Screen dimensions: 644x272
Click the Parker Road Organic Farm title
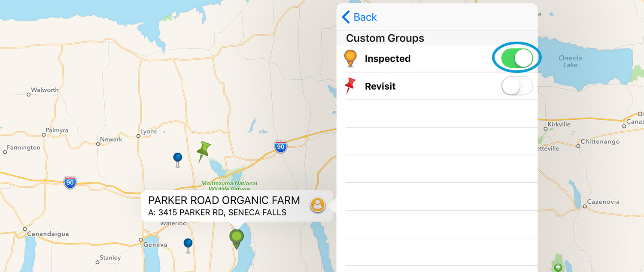point(224,200)
